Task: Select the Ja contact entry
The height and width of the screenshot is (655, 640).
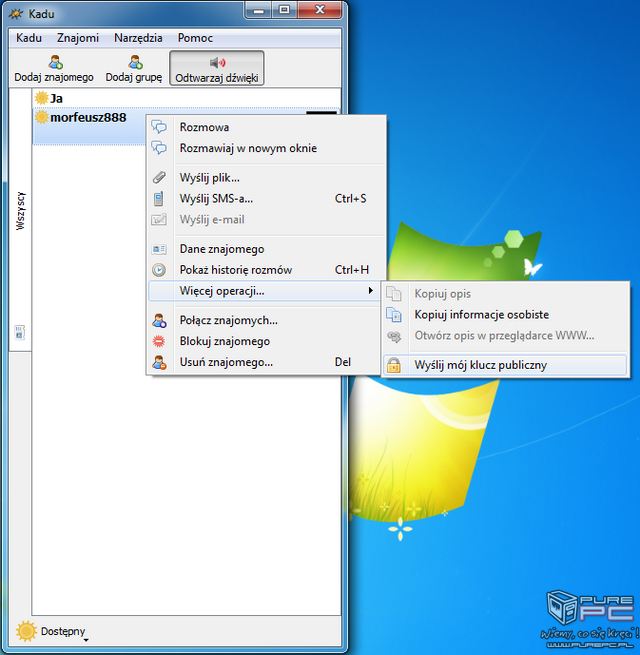Action: (186, 98)
